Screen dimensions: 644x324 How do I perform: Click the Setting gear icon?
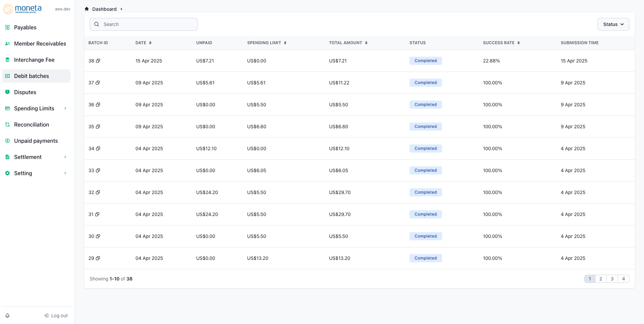click(7, 173)
